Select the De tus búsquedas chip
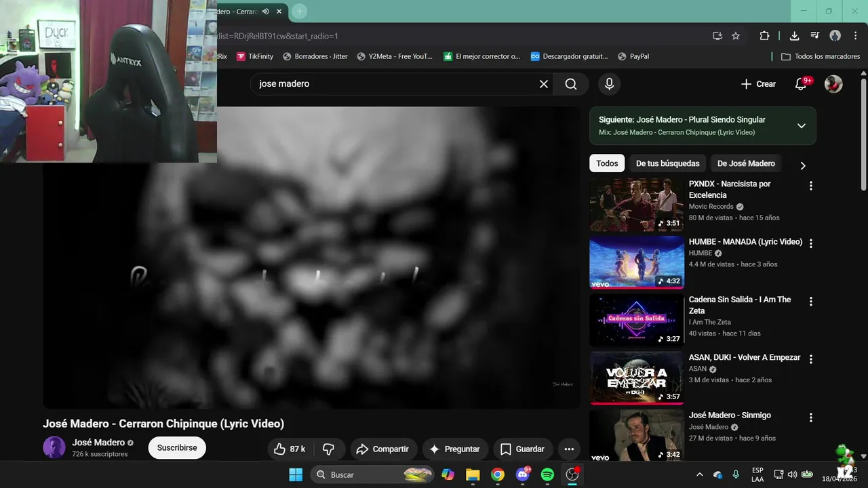The height and width of the screenshot is (488, 868). coord(667,163)
